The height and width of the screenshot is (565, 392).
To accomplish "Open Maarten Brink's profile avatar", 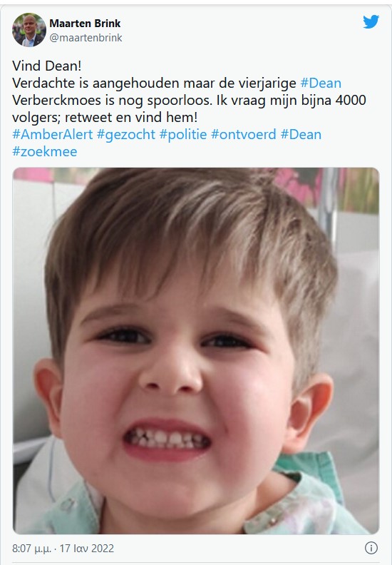I will point(29,30).
